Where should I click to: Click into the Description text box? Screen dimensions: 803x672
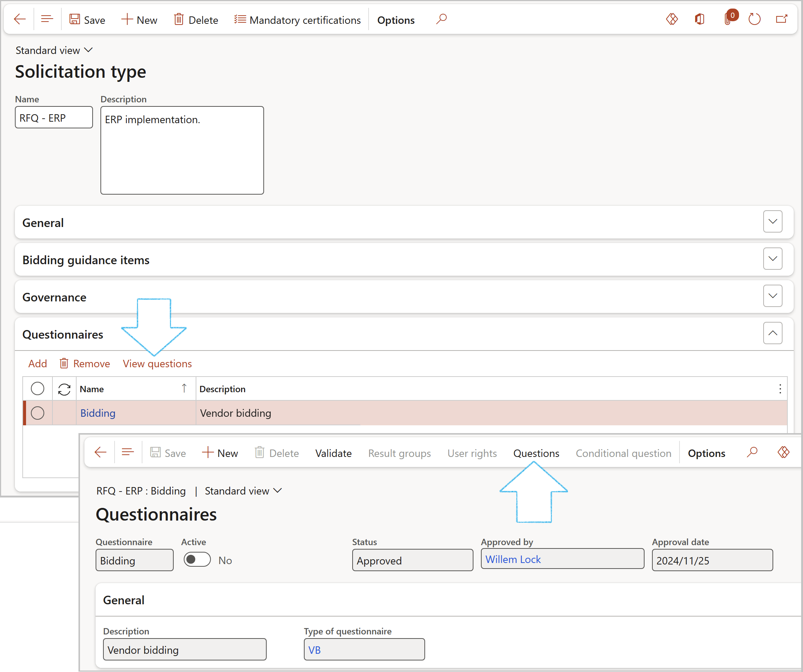pyautogui.click(x=182, y=150)
